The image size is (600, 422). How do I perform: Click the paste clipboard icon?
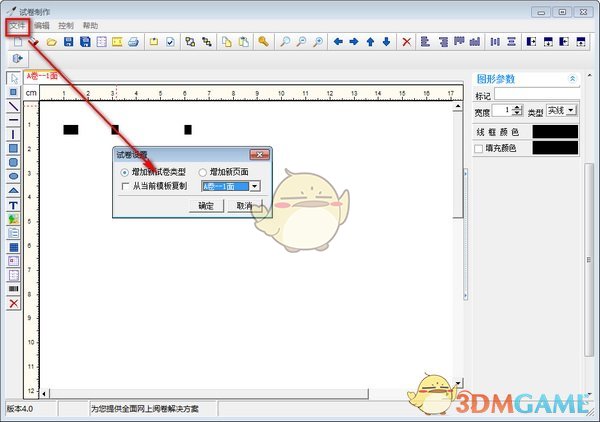pos(243,42)
